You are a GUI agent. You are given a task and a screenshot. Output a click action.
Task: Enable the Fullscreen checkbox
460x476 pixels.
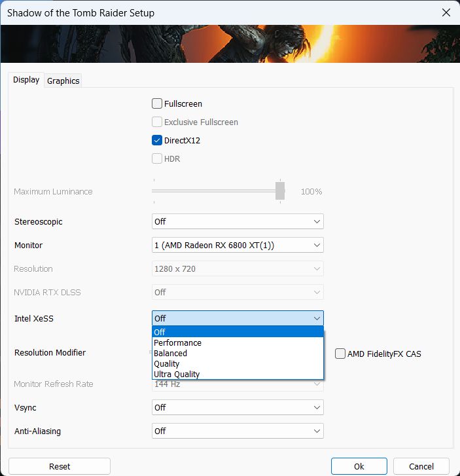(157, 103)
